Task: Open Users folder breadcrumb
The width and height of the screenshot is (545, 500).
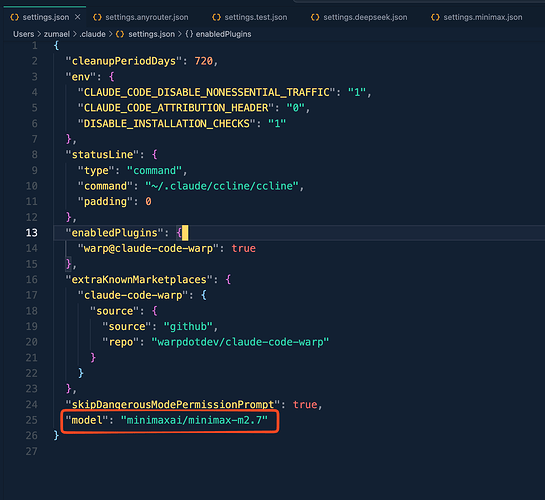Action: point(24,34)
